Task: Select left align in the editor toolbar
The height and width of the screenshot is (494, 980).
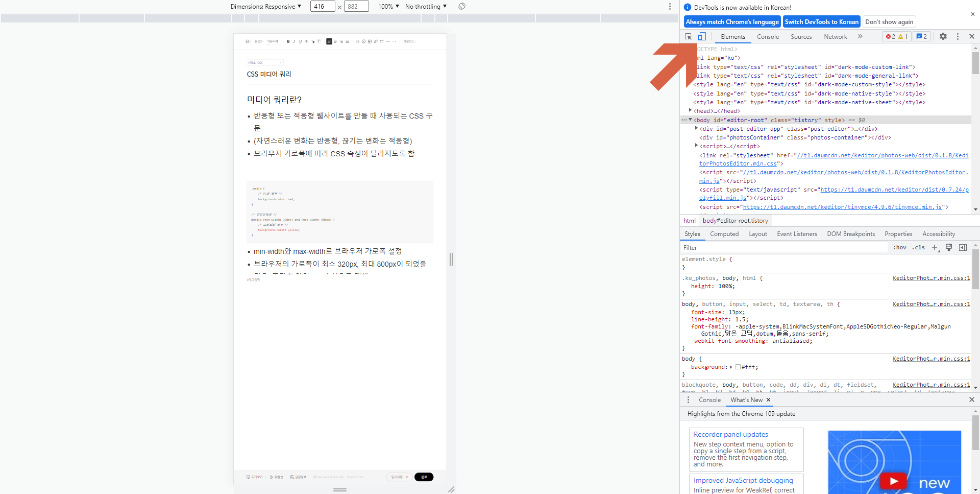Action: pos(329,41)
